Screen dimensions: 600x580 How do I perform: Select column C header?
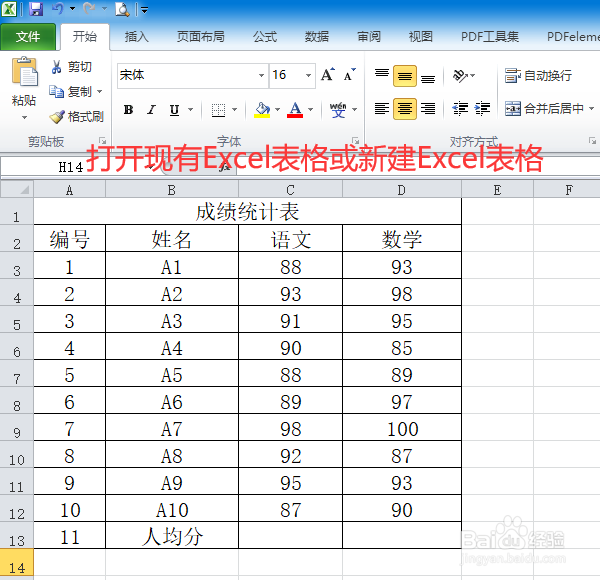tap(290, 190)
